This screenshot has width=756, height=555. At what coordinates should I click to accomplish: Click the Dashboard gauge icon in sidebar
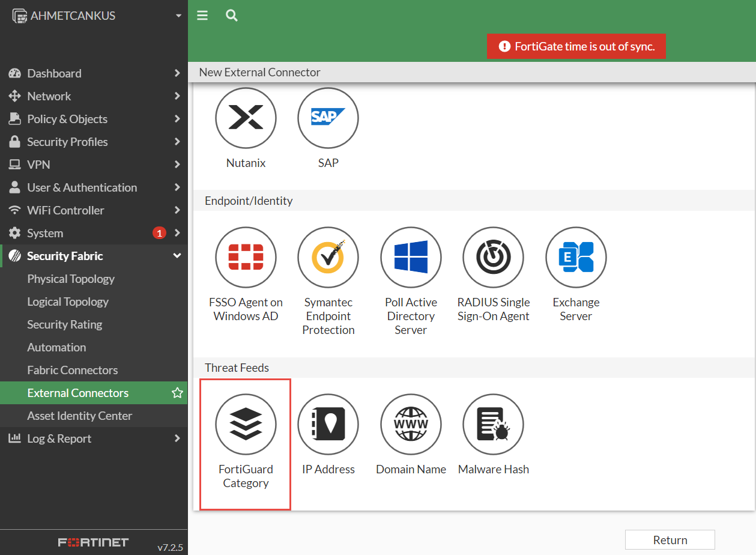(14, 73)
